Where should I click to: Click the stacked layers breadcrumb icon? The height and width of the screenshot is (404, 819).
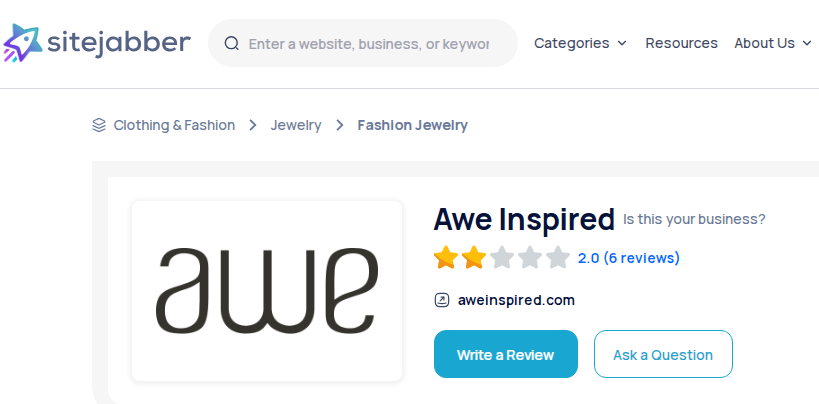99,125
